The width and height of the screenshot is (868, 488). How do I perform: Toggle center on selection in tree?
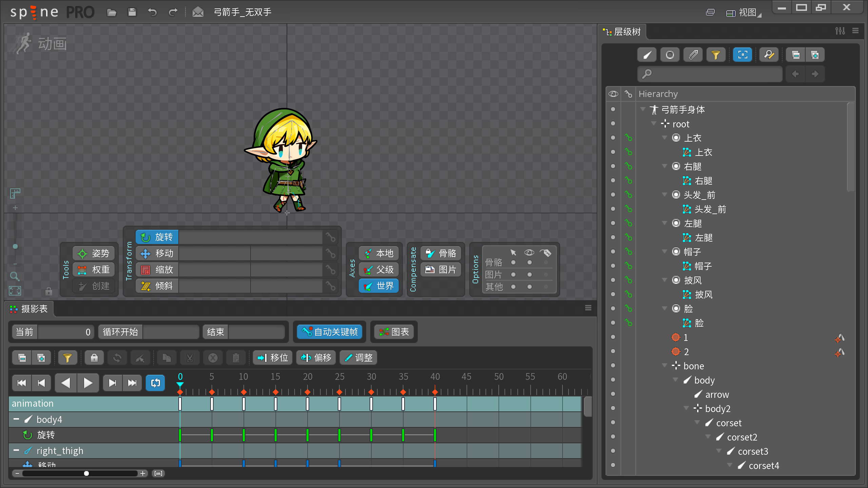pyautogui.click(x=743, y=55)
